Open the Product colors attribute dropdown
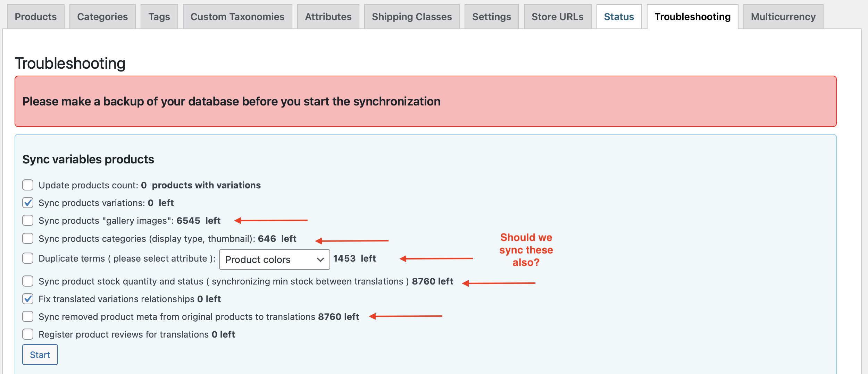 click(x=274, y=260)
